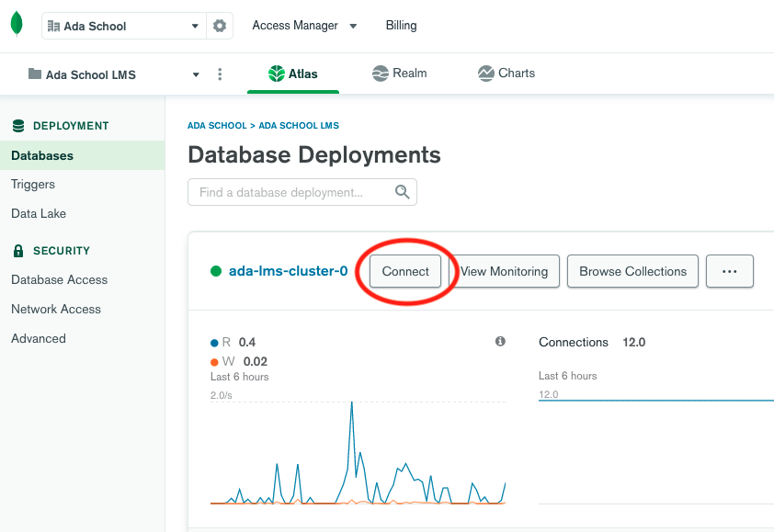Open organization settings gear icon

[220, 26]
